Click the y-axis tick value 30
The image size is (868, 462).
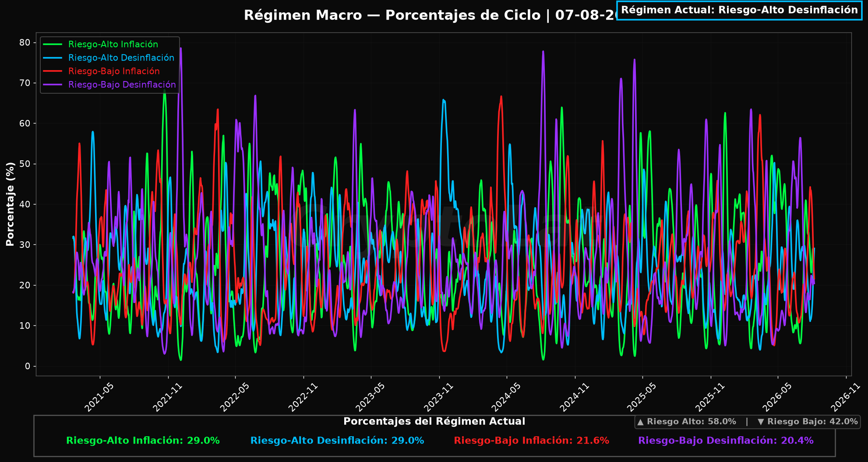(25, 245)
